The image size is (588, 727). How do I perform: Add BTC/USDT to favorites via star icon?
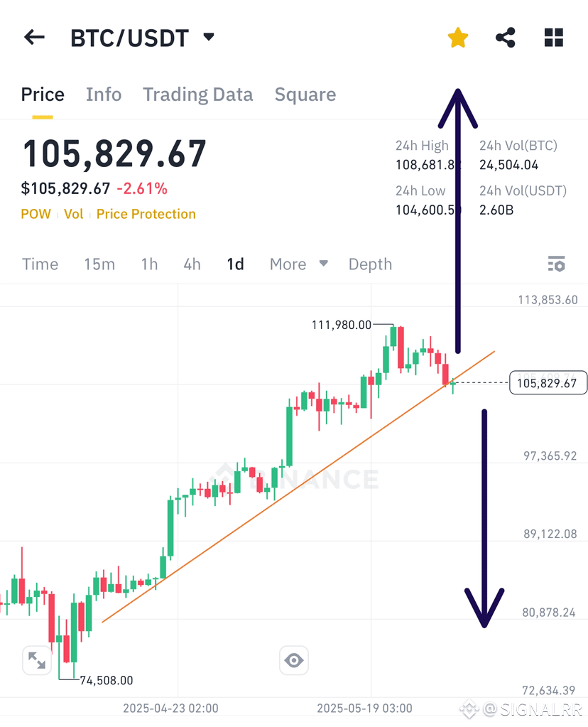click(457, 37)
